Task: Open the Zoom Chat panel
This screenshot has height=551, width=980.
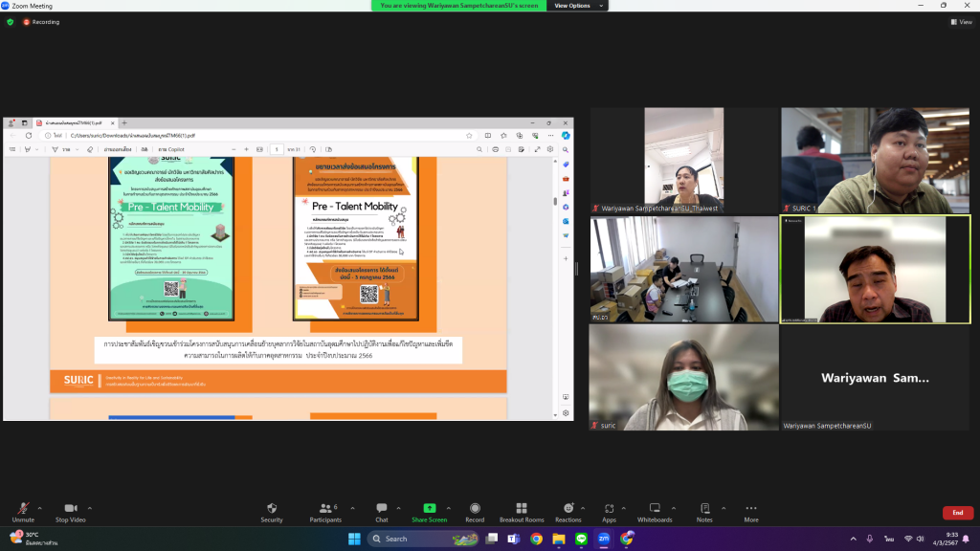Action: point(381,513)
